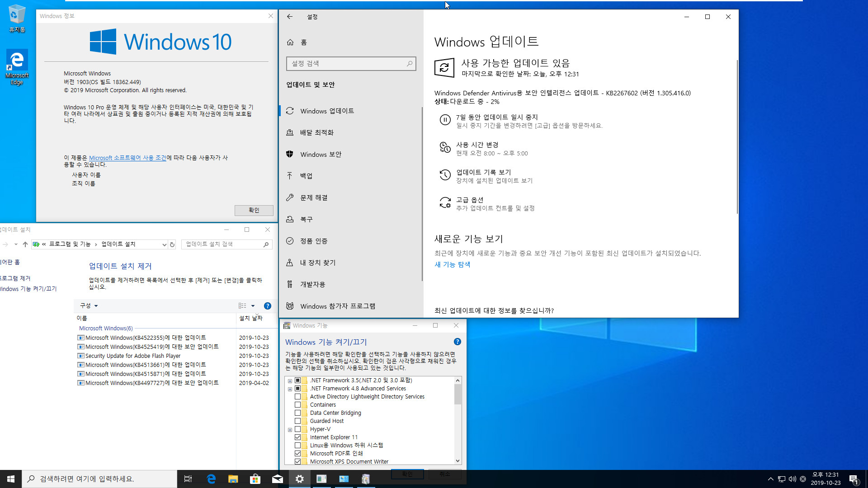The width and height of the screenshot is (868, 488).
Task: Check Active Directory Lightweight Directory Services
Action: pos(297,397)
